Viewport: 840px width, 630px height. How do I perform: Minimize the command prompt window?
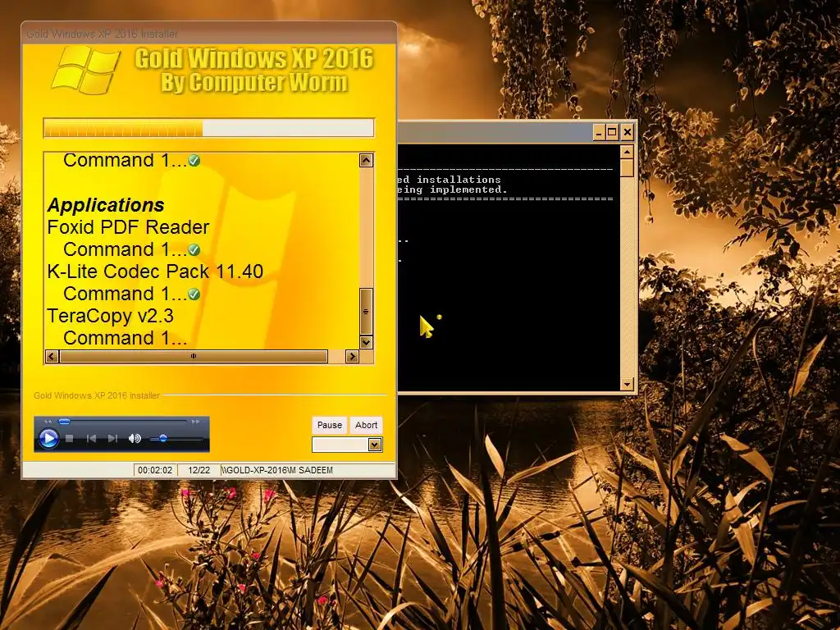click(600, 132)
